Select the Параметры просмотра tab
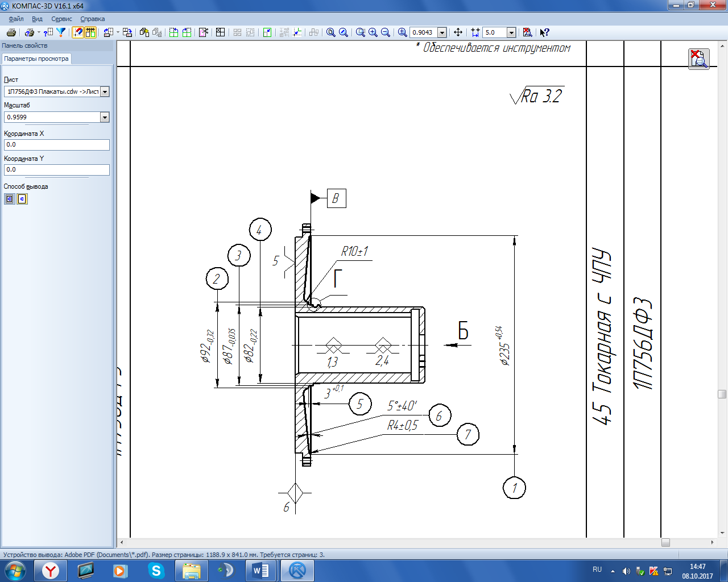This screenshot has height=582, width=728. pyautogui.click(x=36, y=59)
